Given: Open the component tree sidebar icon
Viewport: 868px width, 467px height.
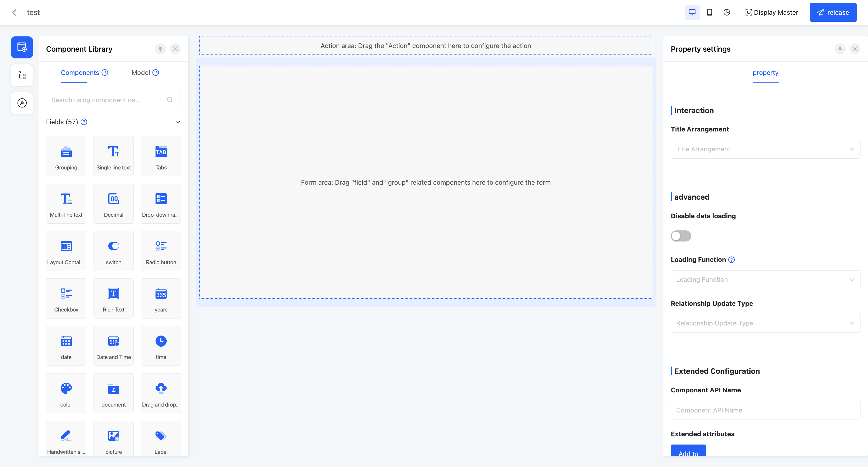Looking at the screenshot, I should [22, 75].
